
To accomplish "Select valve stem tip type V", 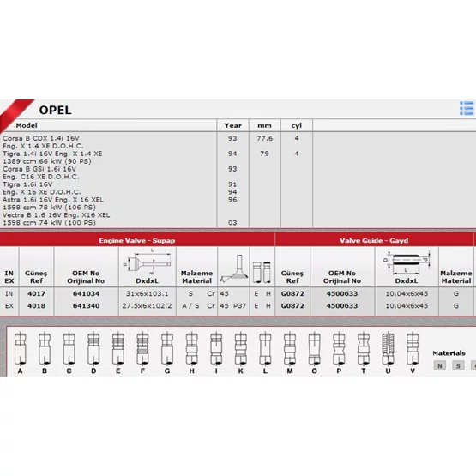I will 413,352.
